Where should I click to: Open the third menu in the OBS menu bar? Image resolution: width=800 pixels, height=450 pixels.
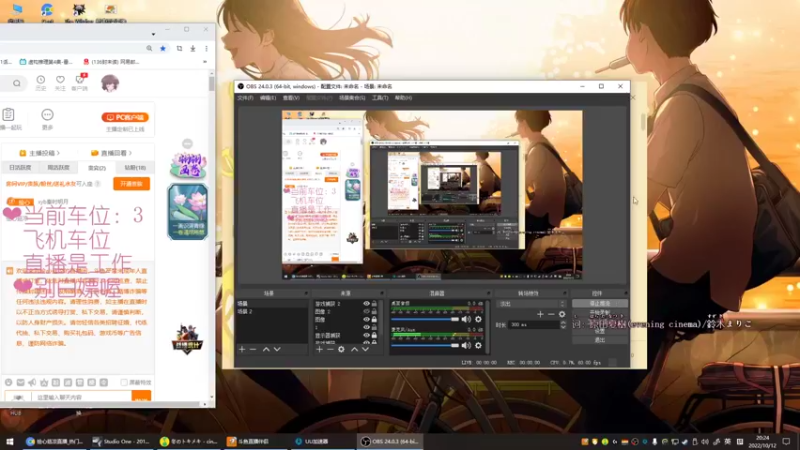click(291, 97)
